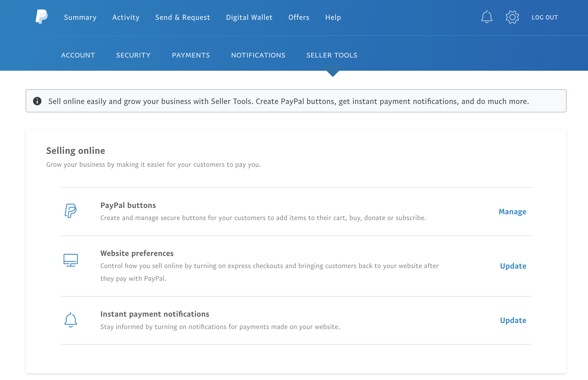Click the info icon in banner
The image size is (588, 380).
tap(37, 101)
